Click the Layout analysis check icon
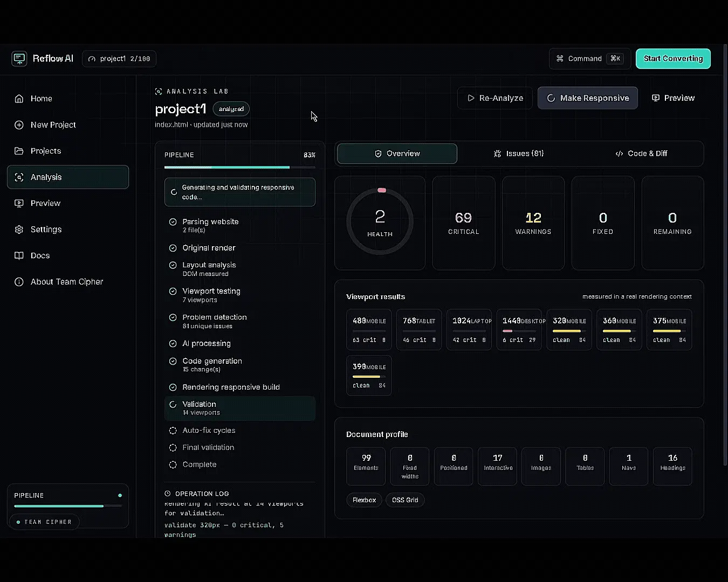The width and height of the screenshot is (728, 582). click(x=173, y=265)
